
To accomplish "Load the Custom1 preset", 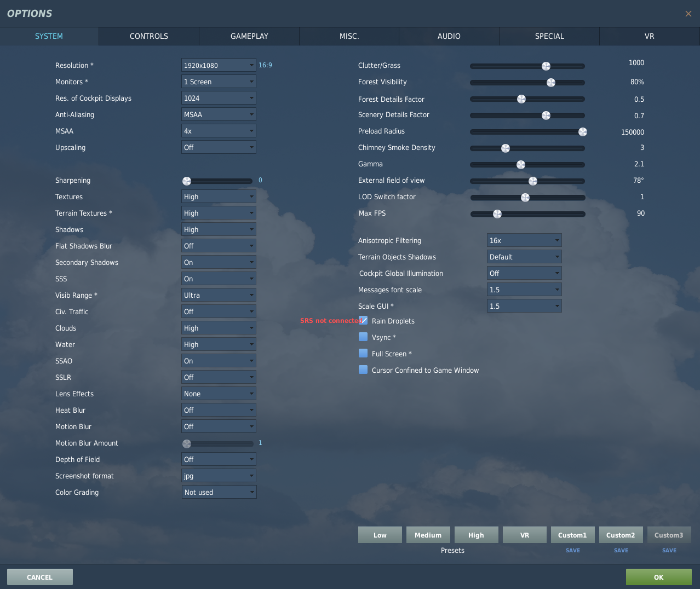I will [x=573, y=535].
